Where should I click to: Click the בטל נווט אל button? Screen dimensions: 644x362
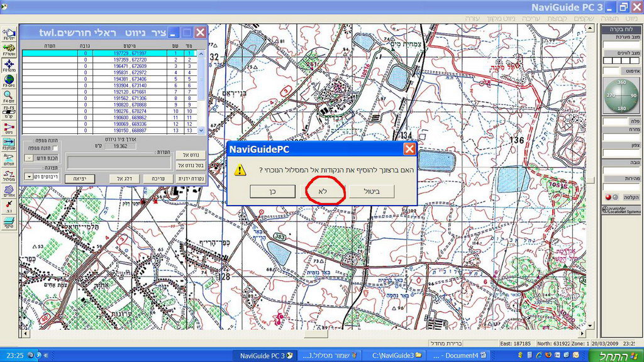point(191,165)
